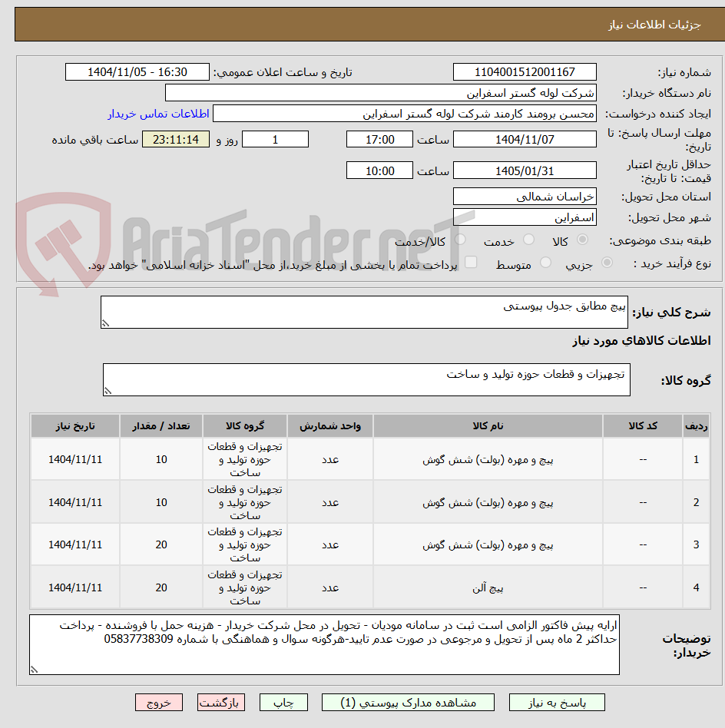
Task: Click date 1404/11/11 in row 4
Action: click(x=75, y=587)
